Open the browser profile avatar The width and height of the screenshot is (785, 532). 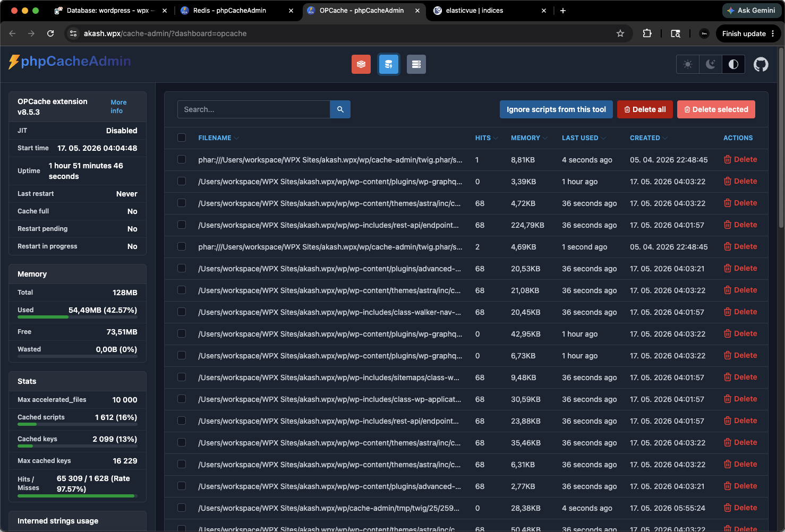coord(704,33)
